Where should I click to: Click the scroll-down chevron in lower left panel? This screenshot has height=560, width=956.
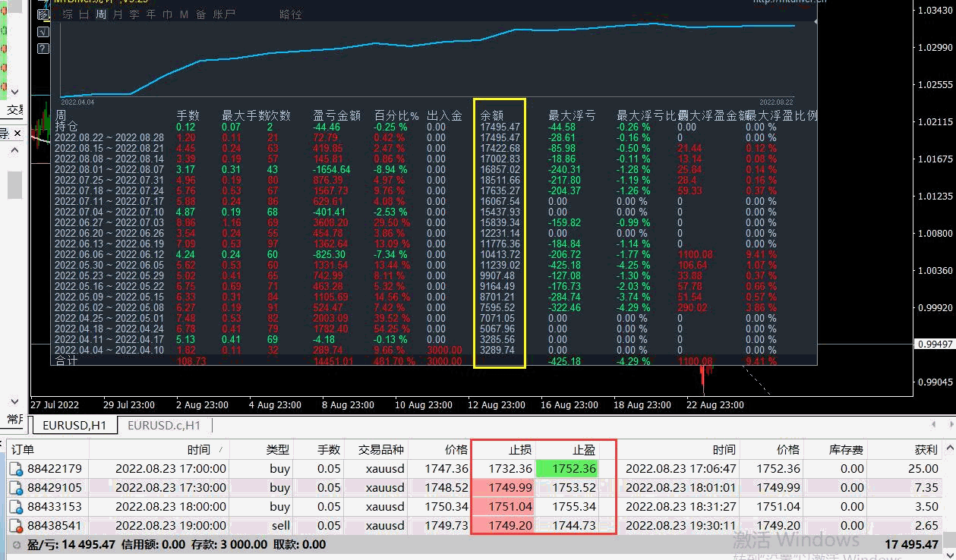pyautogui.click(x=14, y=401)
